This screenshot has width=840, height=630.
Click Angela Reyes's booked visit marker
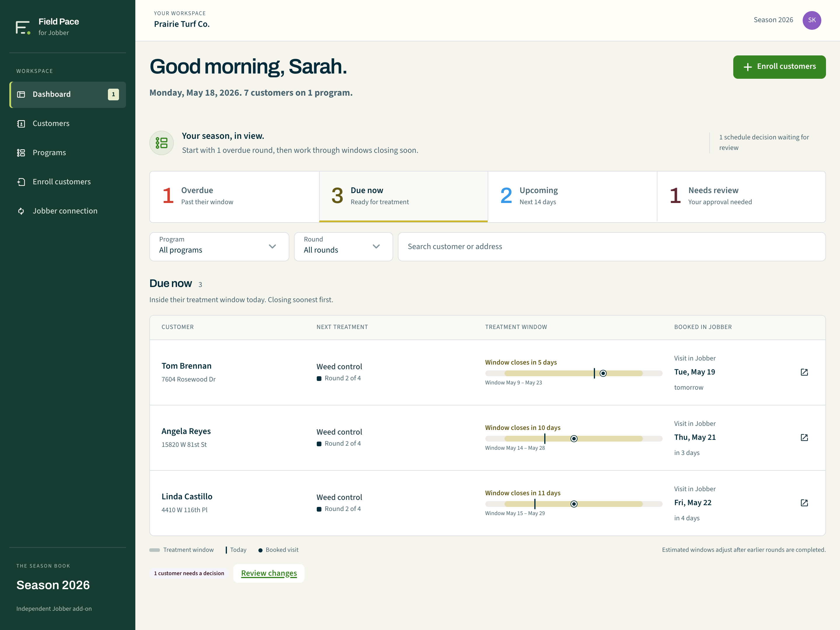574,439
